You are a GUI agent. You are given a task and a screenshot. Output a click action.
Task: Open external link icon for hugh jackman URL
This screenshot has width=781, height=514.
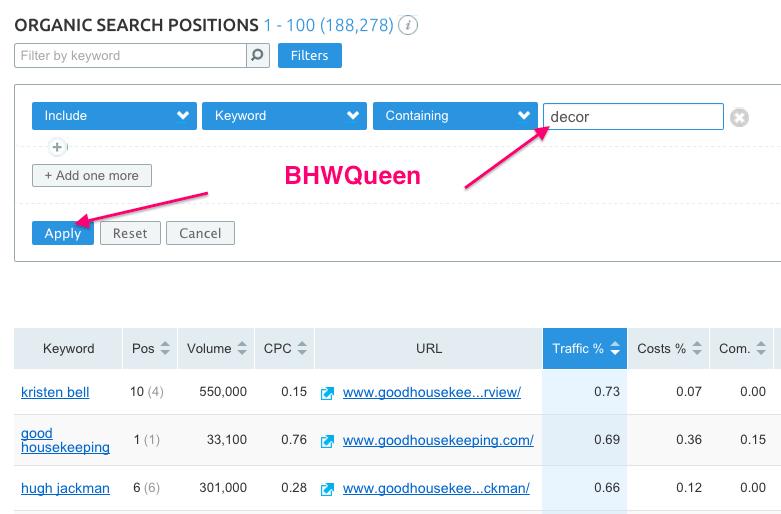(327, 489)
